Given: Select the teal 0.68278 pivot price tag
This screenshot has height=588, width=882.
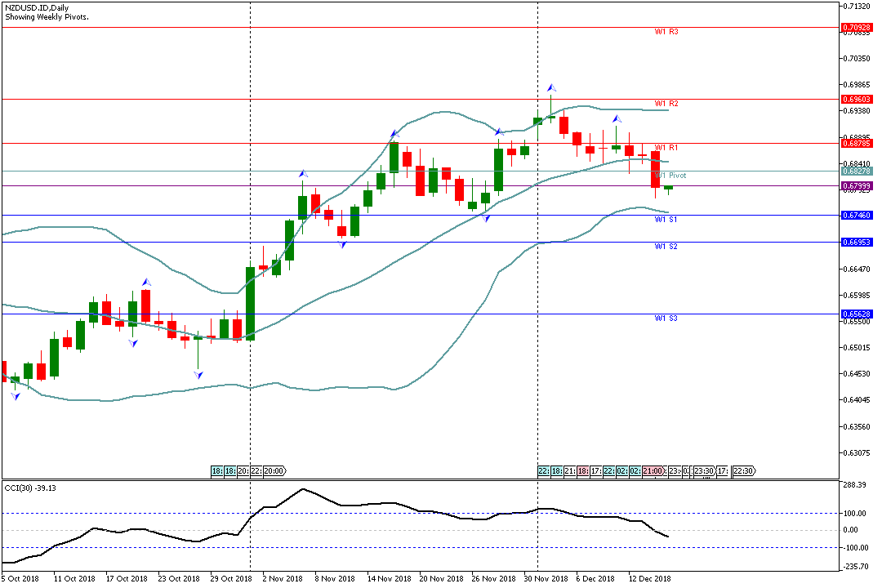Looking at the screenshot, I should point(857,171).
